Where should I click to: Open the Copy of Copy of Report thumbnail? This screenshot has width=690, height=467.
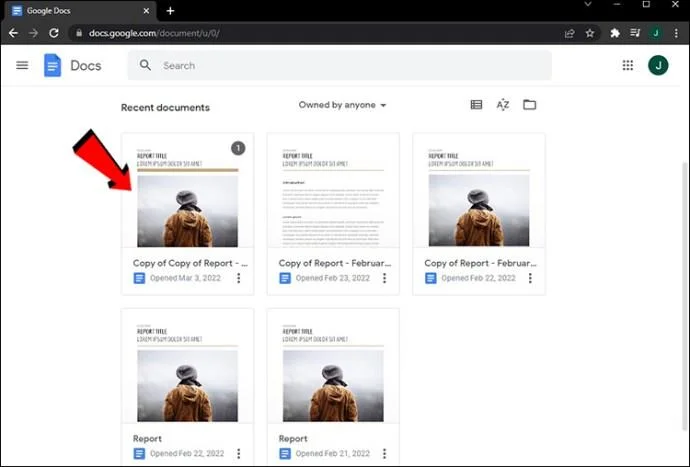click(x=187, y=190)
